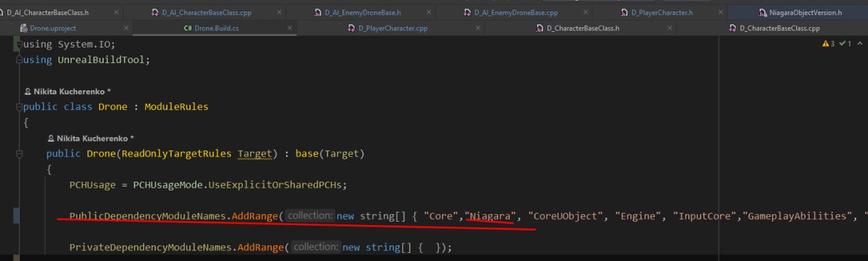Click the "InputCore" string literal
Image resolution: width=868 pixels, height=261 pixels.
point(705,216)
